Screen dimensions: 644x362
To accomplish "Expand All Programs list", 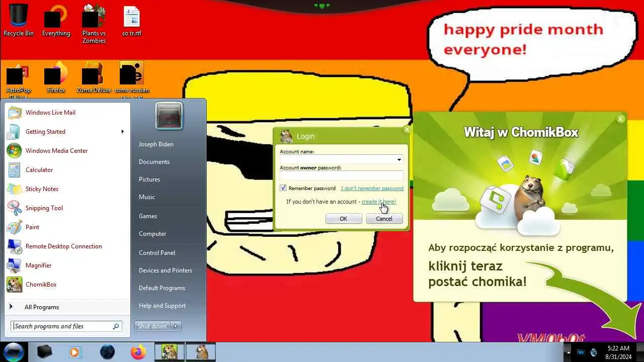I will 67,307.
